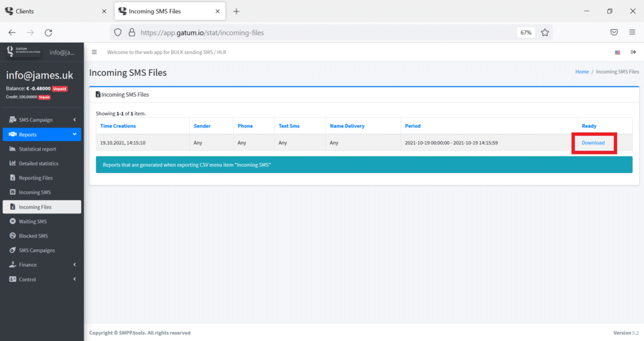Screen dimensions: 644x341
Task: Click the US flag language icon
Action: point(618,52)
